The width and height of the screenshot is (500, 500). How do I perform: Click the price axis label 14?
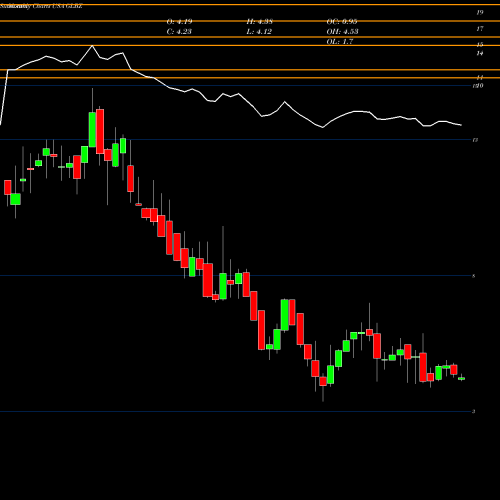click(480, 53)
